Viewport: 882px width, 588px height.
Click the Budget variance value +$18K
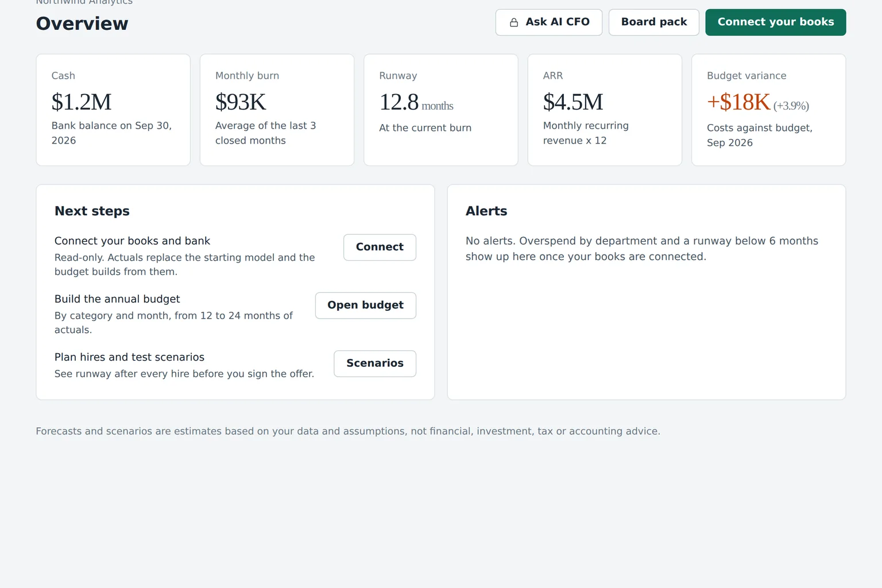click(738, 102)
